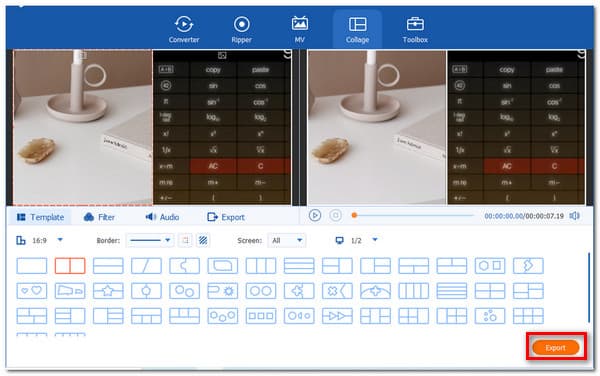
Task: Choose the four horizontal rows template
Action: point(452,291)
